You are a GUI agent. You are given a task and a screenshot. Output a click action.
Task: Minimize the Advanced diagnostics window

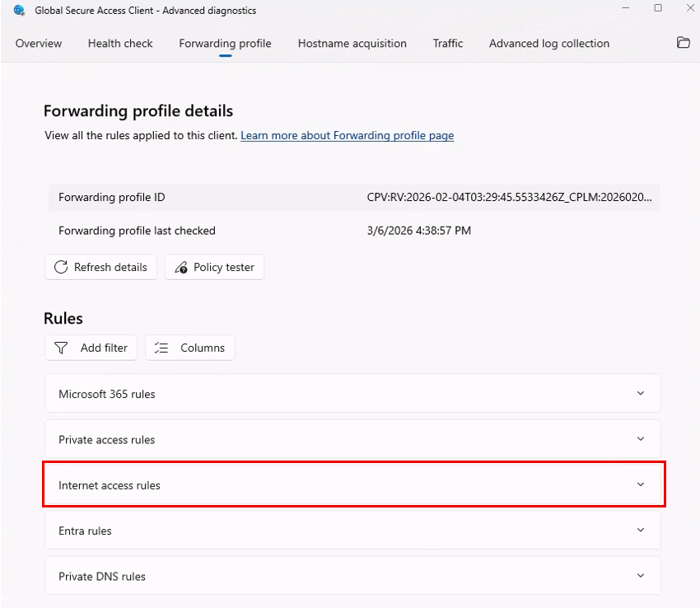pyautogui.click(x=625, y=8)
